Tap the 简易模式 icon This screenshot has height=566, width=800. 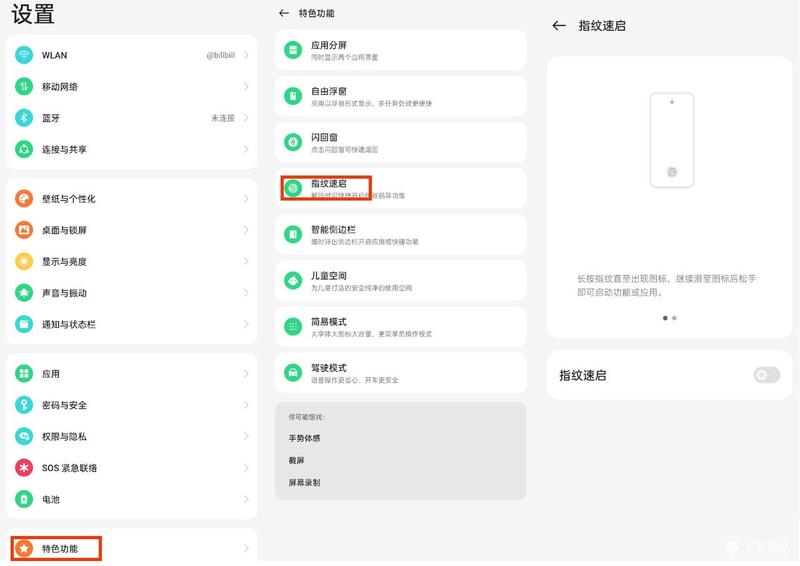click(293, 327)
